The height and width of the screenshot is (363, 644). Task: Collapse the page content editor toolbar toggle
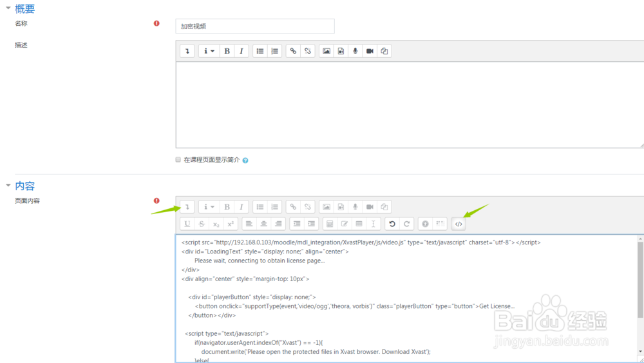click(x=187, y=207)
